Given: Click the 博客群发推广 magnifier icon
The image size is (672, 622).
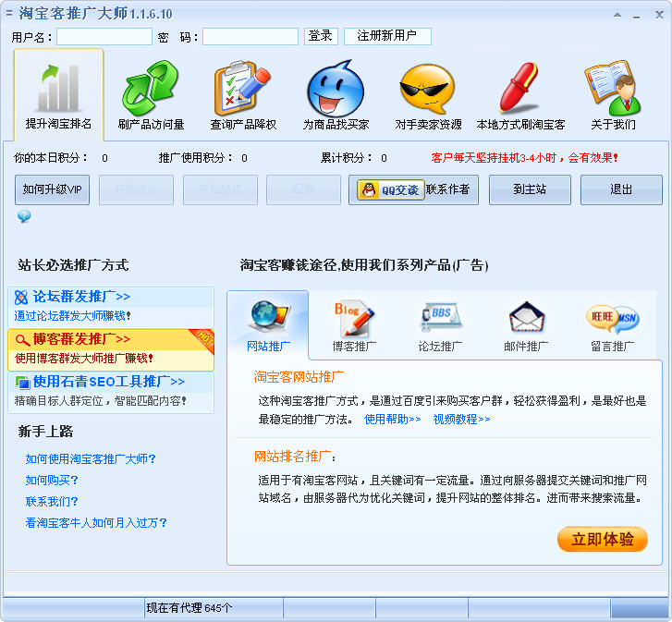Looking at the screenshot, I should coord(22,340).
